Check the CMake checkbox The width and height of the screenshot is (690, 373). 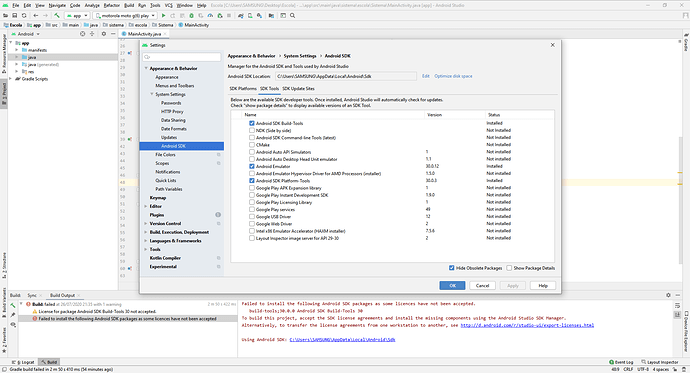[x=252, y=145]
